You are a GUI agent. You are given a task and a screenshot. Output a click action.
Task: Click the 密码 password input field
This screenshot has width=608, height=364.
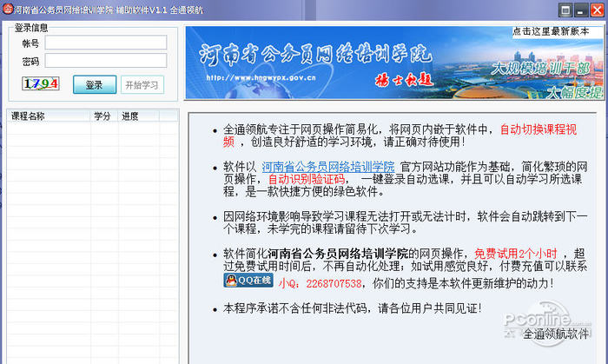tap(106, 61)
